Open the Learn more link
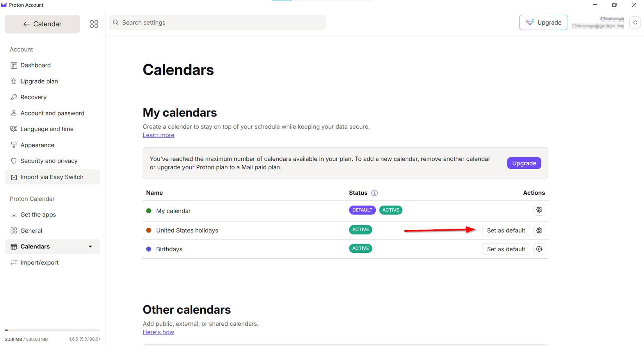 pyautogui.click(x=158, y=135)
